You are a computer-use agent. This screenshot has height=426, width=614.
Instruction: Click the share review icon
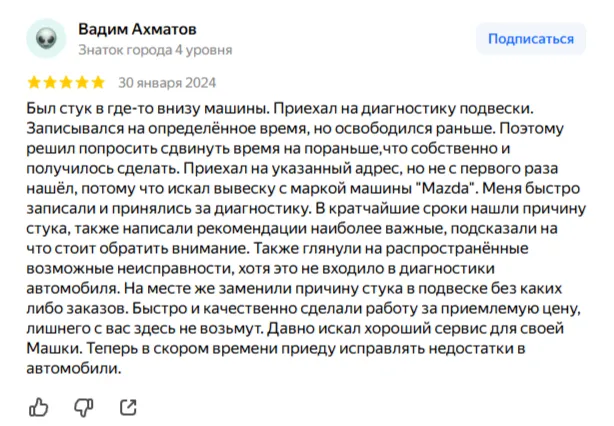pos(128,406)
